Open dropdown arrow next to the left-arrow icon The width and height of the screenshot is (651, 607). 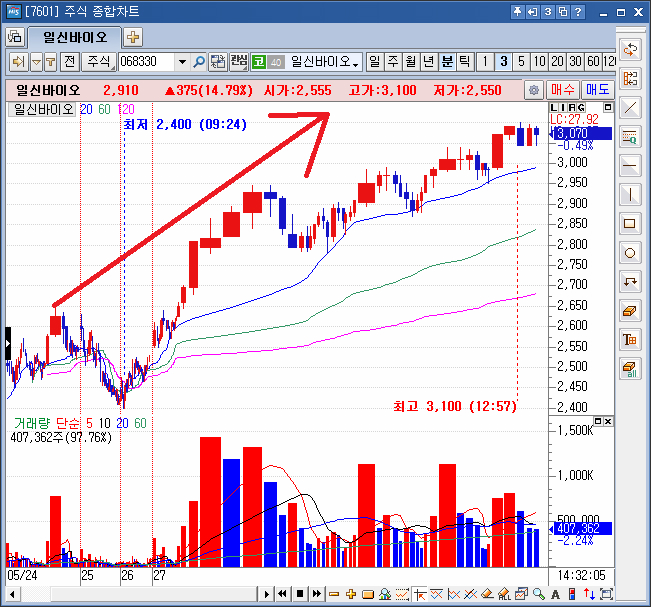[x=36, y=62]
